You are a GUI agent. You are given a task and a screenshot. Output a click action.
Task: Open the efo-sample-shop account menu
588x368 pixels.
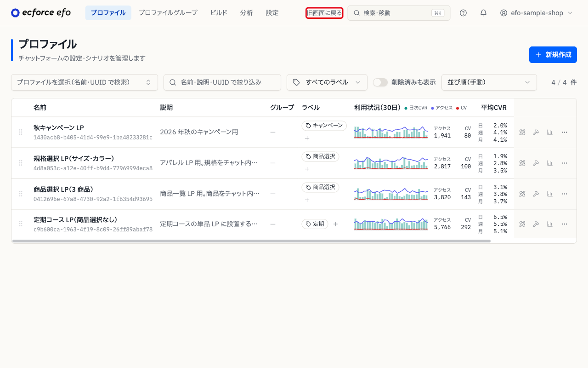tap(536, 13)
